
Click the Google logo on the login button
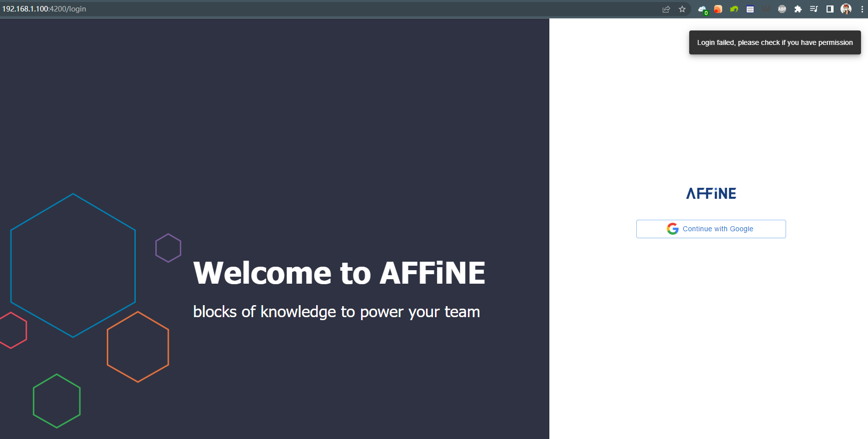[x=673, y=229]
